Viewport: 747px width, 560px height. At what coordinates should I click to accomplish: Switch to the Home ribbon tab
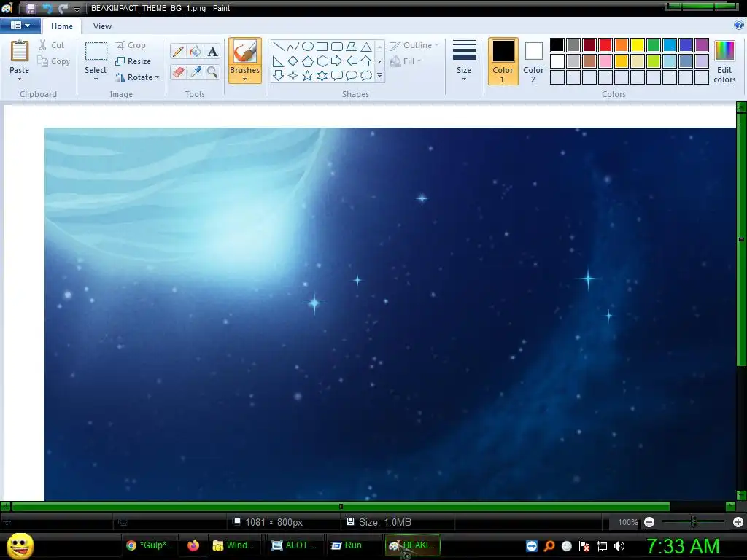(62, 26)
